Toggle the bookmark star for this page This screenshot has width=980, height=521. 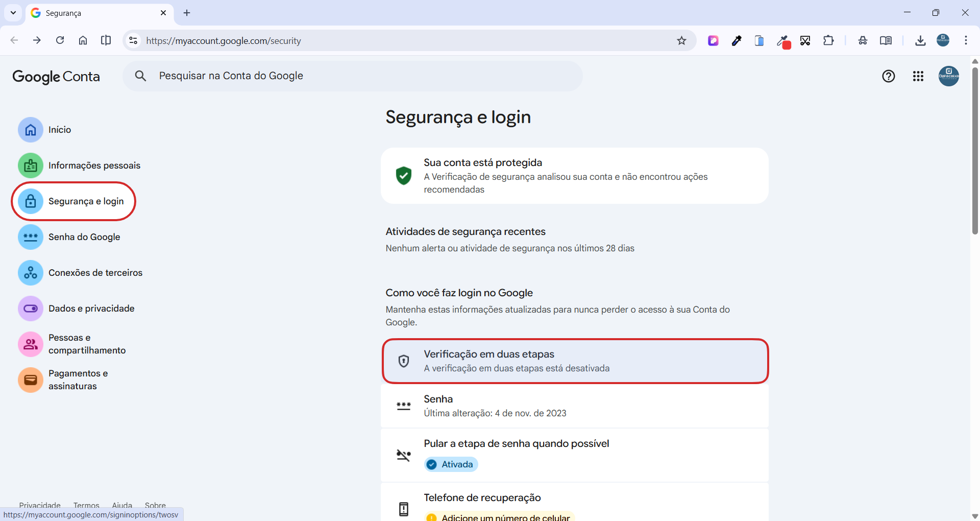[682, 40]
